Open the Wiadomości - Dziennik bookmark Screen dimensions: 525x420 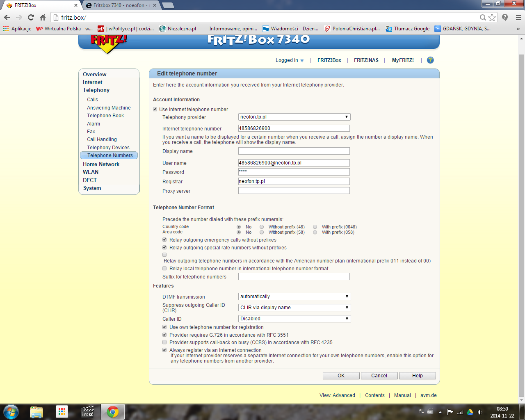(x=290, y=29)
